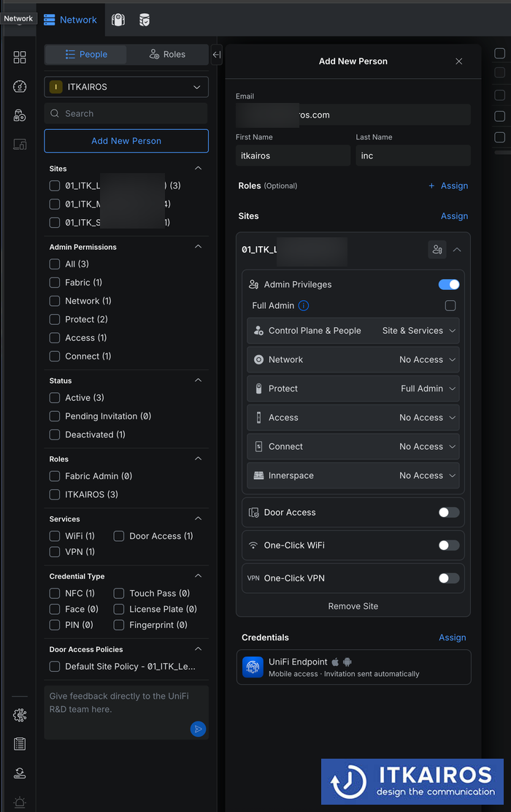Click the First Name field

[x=293, y=156]
